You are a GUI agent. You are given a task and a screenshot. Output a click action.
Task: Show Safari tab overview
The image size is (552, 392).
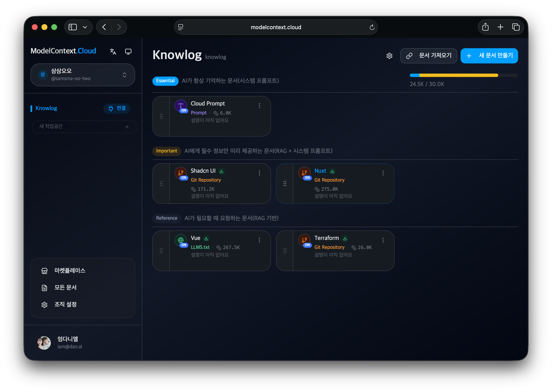(516, 27)
